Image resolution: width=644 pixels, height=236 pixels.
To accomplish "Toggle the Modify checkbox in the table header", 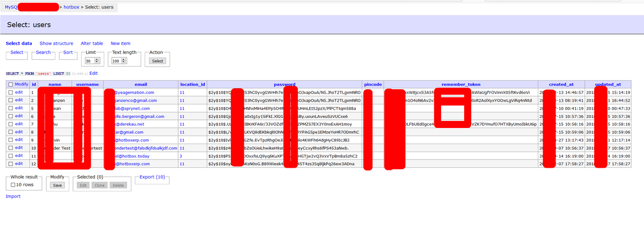I will point(11,84).
